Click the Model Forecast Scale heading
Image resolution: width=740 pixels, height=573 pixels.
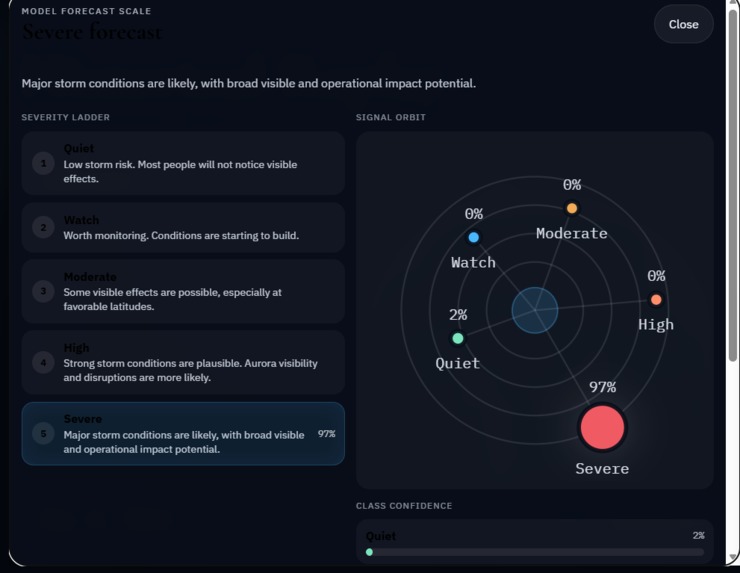coord(86,11)
